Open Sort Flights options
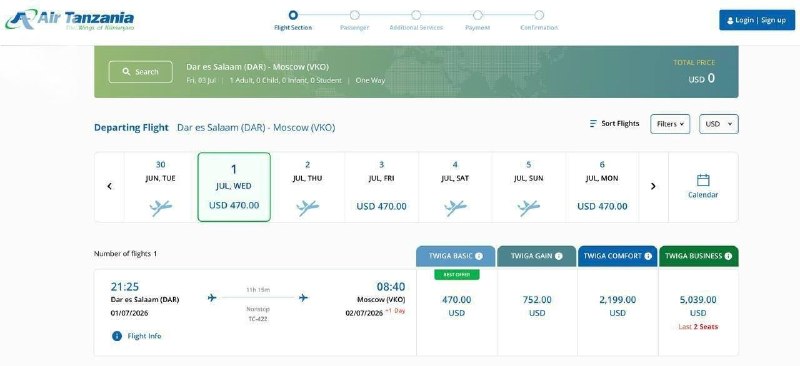800x366 pixels. [x=614, y=124]
